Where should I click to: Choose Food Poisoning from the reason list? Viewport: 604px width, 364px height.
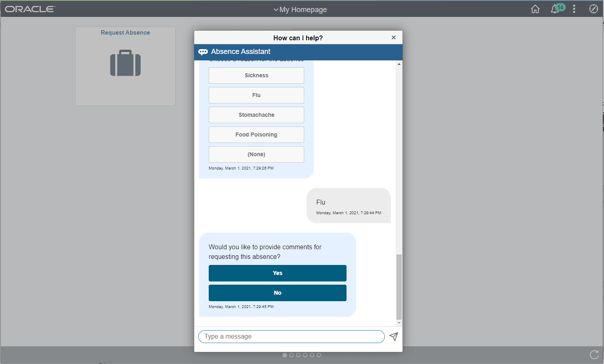[256, 134]
